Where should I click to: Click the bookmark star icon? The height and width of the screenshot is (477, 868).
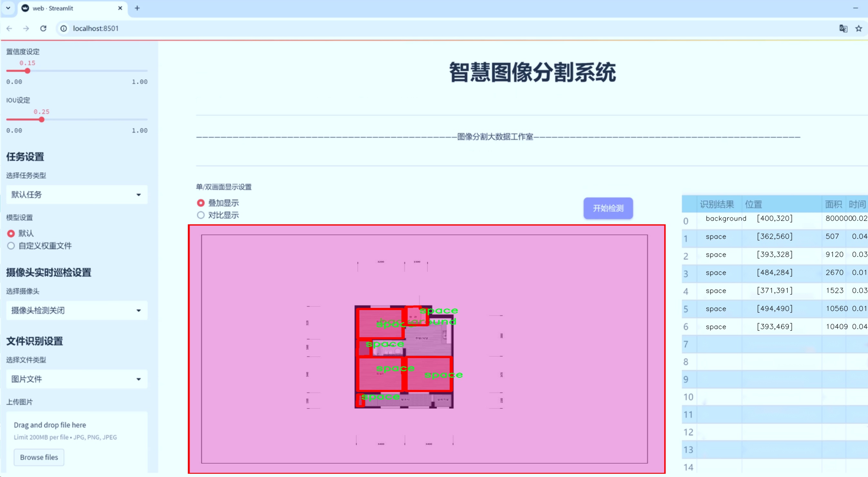[x=859, y=28]
